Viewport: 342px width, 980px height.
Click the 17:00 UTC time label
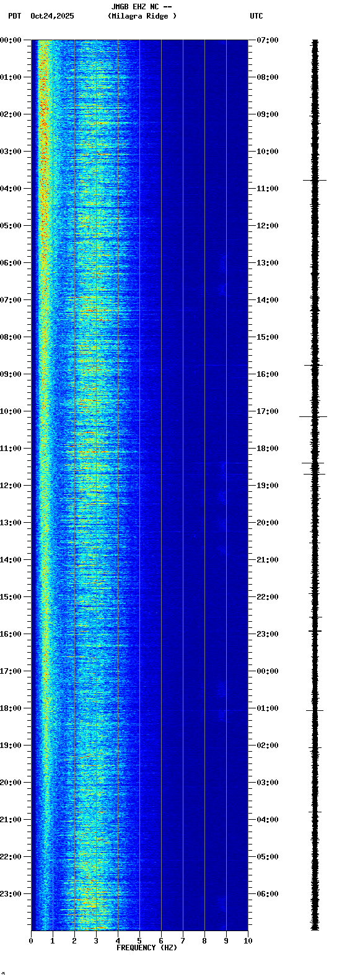(268, 411)
